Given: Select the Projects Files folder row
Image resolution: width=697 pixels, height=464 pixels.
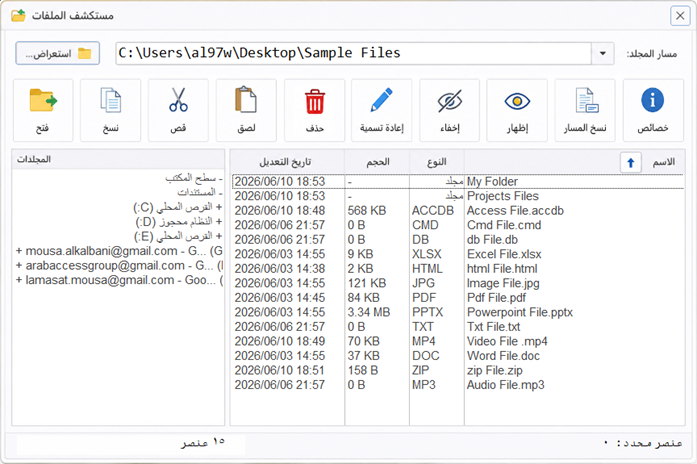Looking at the screenshot, I should pyautogui.click(x=458, y=196).
